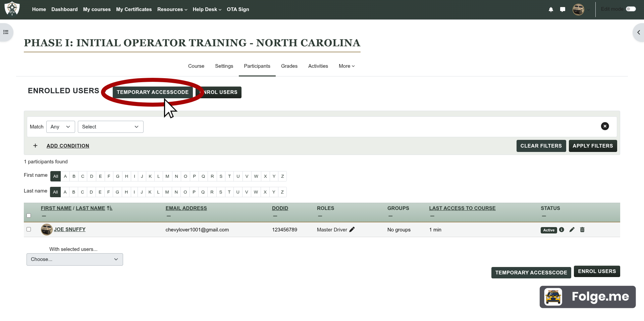644x321 pixels.
Task: Open the filter Select dropdown
Action: click(110, 127)
